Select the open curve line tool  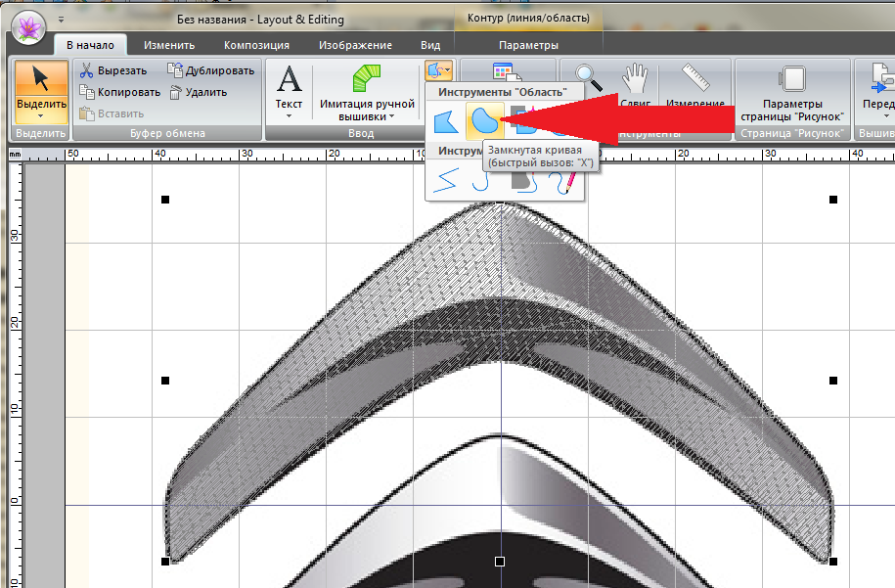[479, 179]
